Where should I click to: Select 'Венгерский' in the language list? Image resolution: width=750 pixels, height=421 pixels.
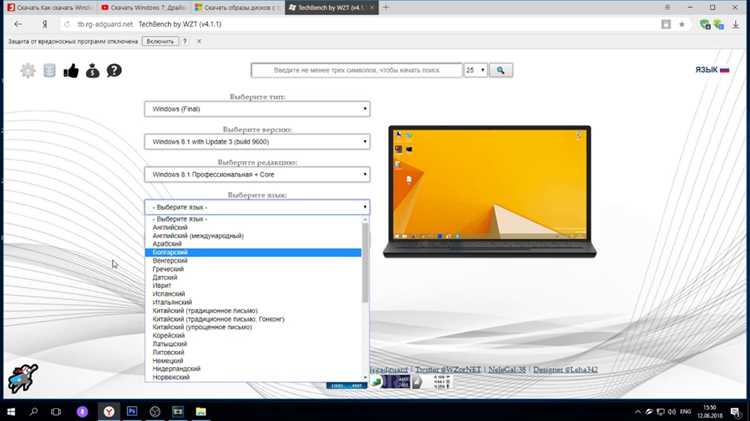(x=253, y=261)
